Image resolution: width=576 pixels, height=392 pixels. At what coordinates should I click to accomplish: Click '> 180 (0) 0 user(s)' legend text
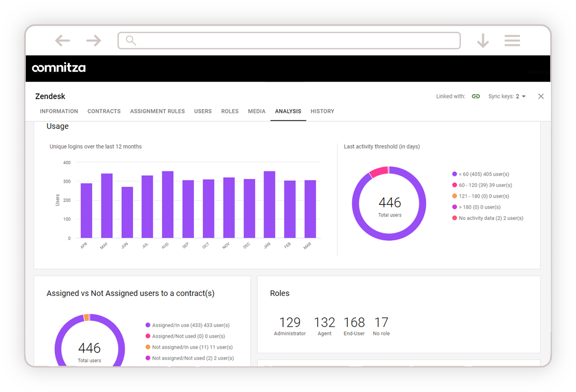(480, 207)
